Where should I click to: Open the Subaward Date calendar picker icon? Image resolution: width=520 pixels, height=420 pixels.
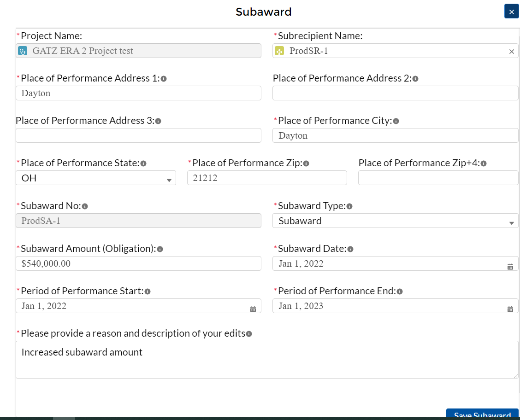tap(510, 267)
